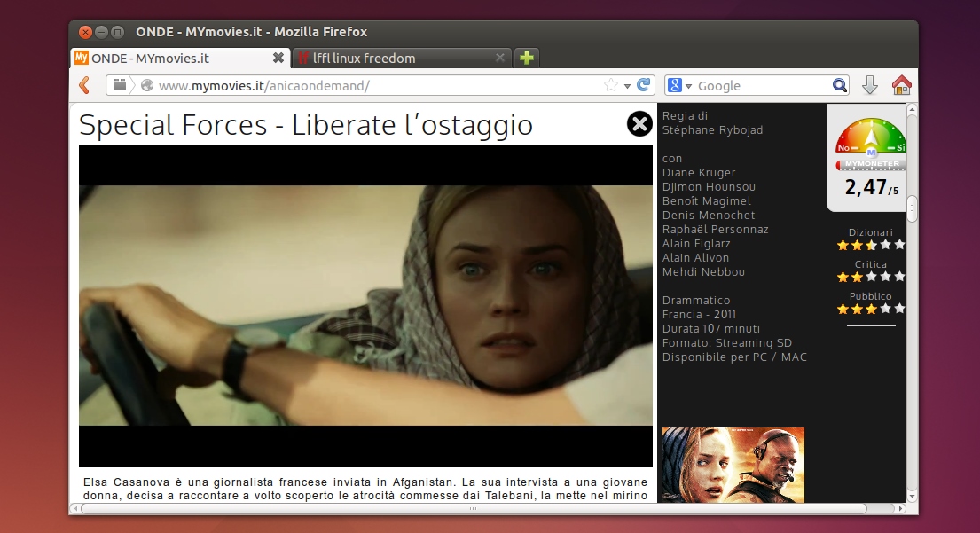980x533 pixels.
Task: Click cast name Benoît Magimel
Action: click(706, 201)
